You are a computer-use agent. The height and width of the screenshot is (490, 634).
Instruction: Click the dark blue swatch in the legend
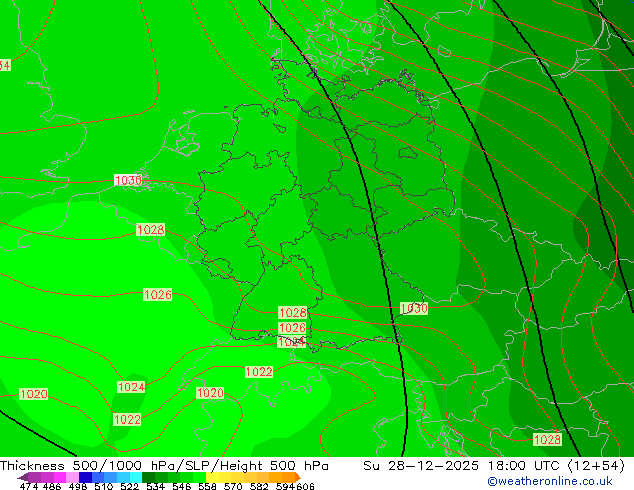click(x=85, y=477)
